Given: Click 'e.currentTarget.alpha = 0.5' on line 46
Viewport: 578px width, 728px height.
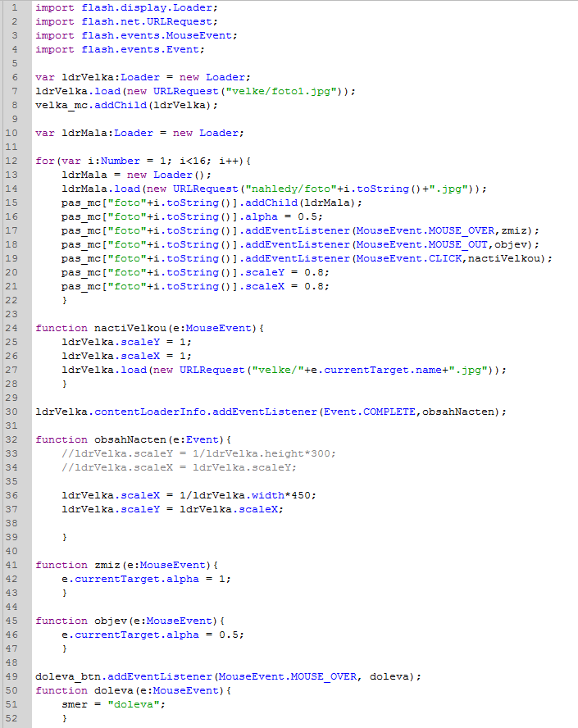Looking at the screenshot, I should coord(150,635).
